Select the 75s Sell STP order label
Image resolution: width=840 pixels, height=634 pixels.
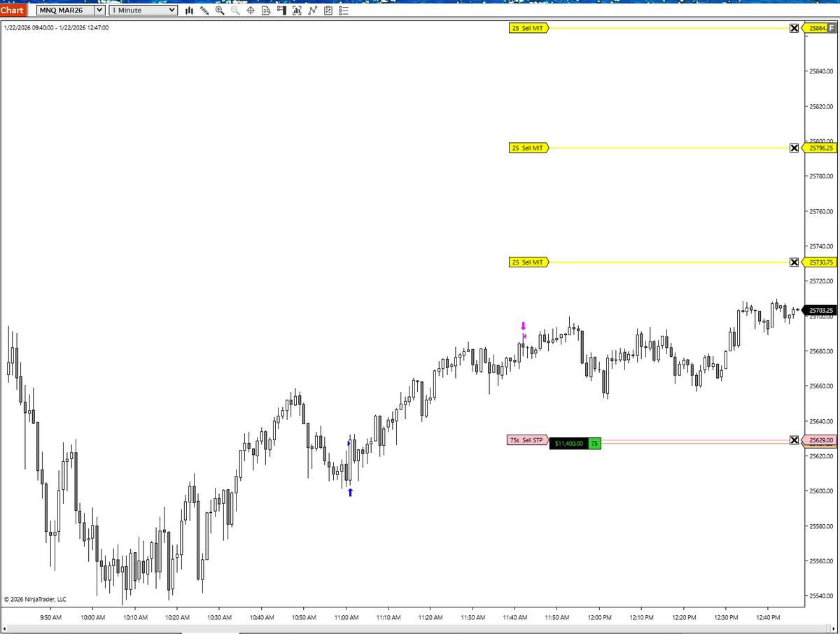[x=528, y=440]
